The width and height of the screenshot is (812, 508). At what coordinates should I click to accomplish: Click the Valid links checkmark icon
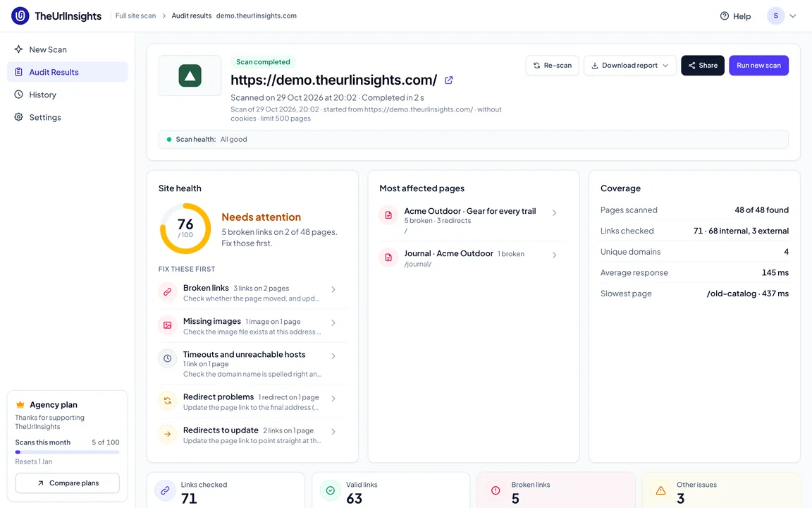(x=331, y=490)
